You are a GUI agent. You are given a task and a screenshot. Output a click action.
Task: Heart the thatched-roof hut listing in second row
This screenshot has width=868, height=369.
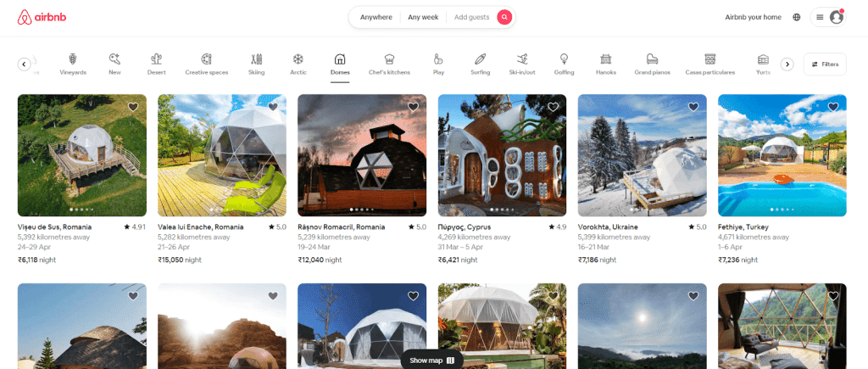133,296
